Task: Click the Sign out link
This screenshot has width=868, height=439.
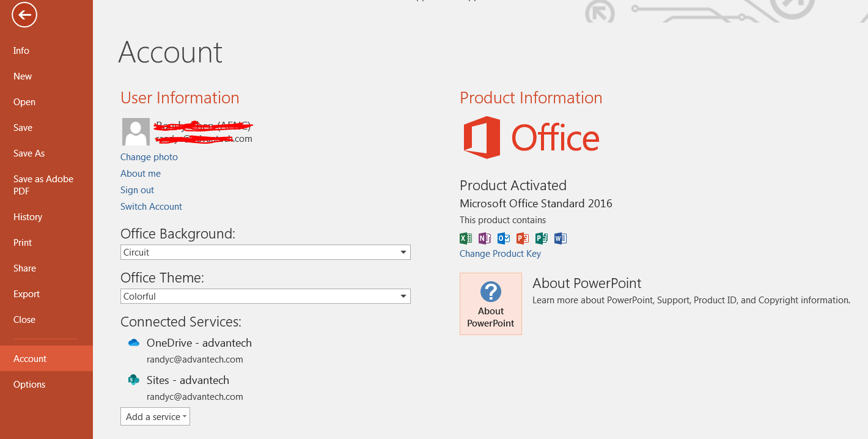Action: click(137, 190)
